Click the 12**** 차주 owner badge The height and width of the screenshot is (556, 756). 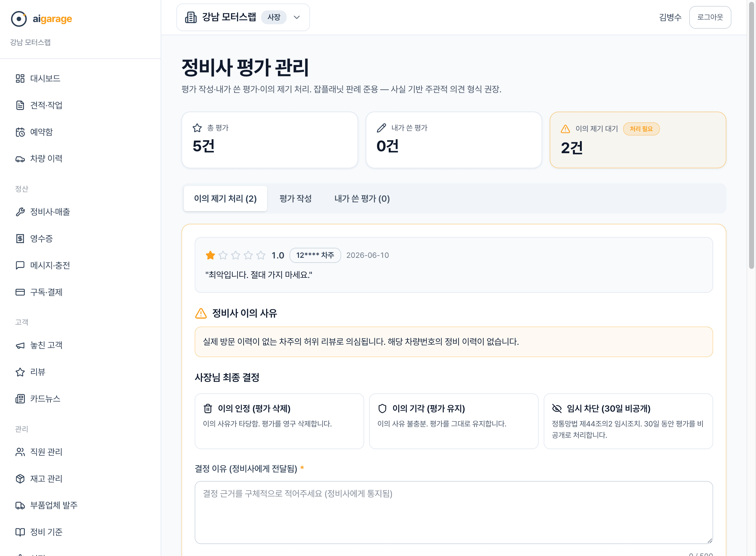315,255
